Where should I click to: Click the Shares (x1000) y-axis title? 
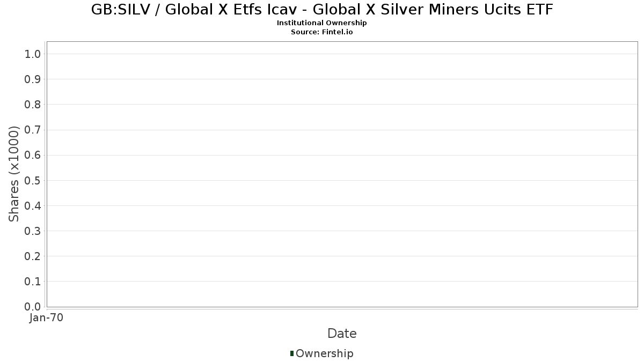14,174
